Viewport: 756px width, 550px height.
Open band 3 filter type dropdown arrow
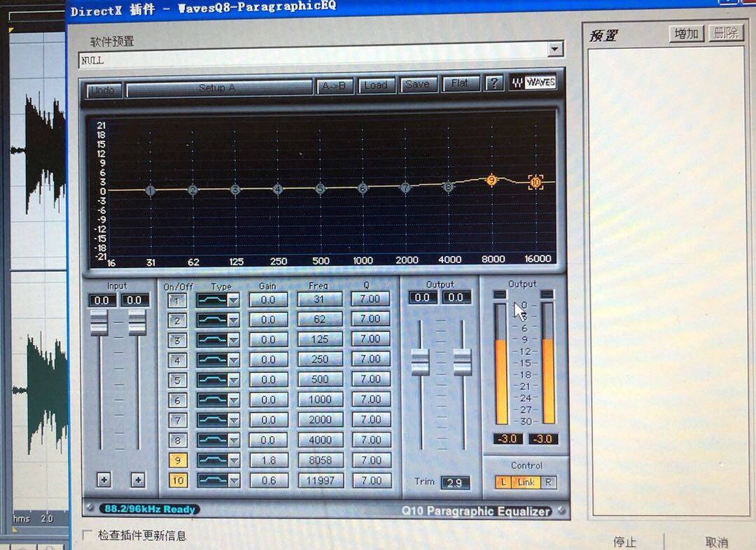(234, 340)
